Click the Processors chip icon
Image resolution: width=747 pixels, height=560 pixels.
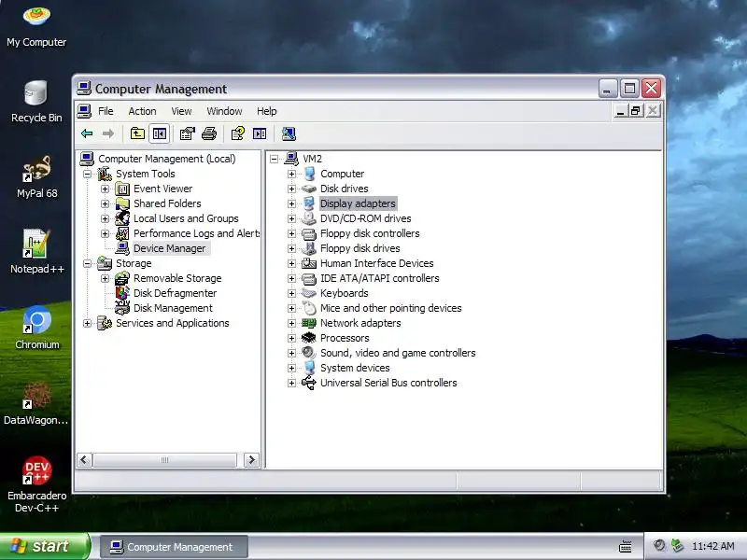pos(309,338)
